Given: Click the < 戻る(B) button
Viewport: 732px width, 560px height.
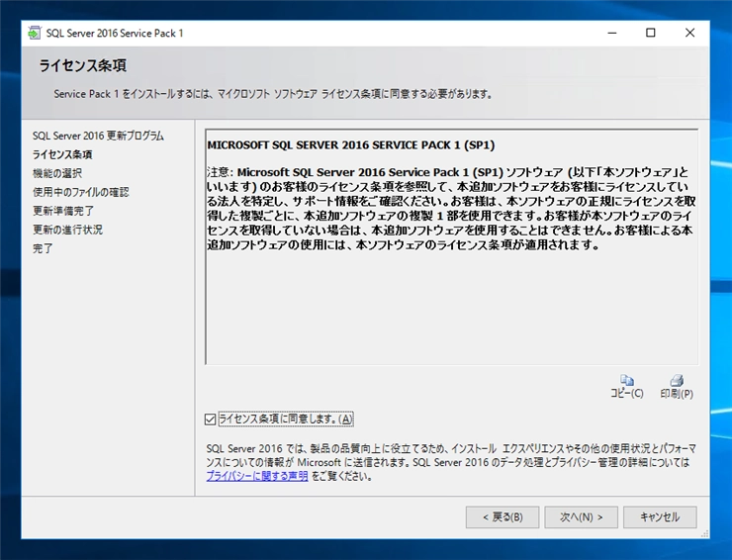Looking at the screenshot, I should (503, 517).
